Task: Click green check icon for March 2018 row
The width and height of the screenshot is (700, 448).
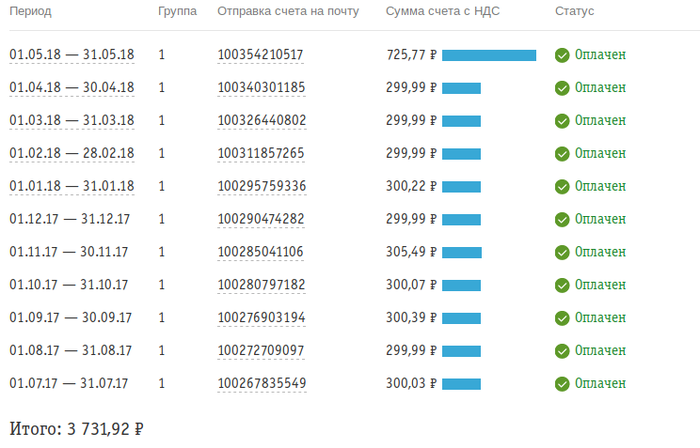Action: pyautogui.click(x=562, y=121)
